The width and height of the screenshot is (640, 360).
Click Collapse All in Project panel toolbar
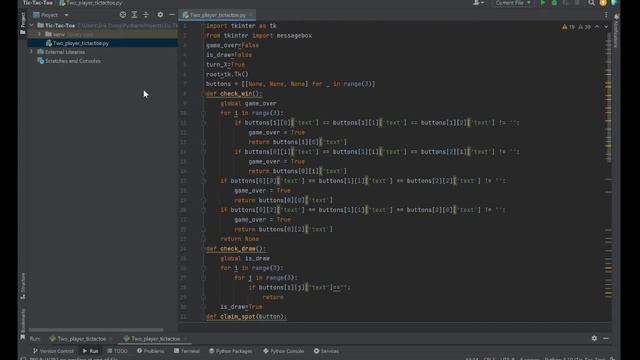[x=146, y=15]
